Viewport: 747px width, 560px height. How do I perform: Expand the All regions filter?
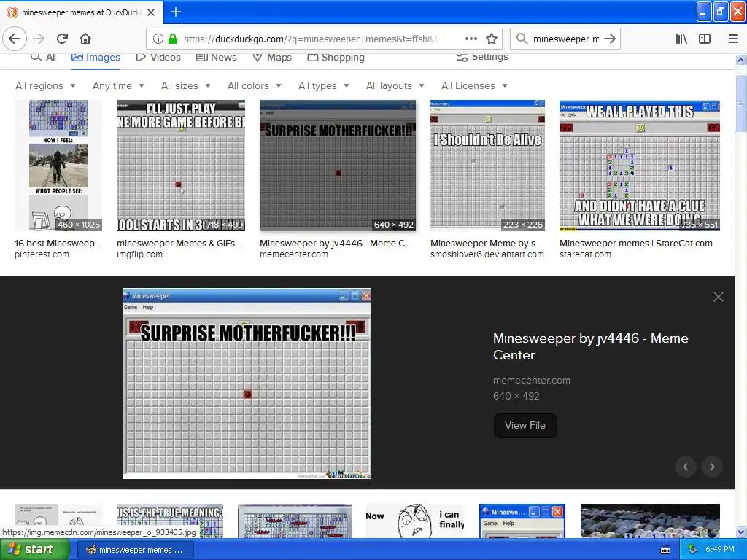(x=45, y=86)
